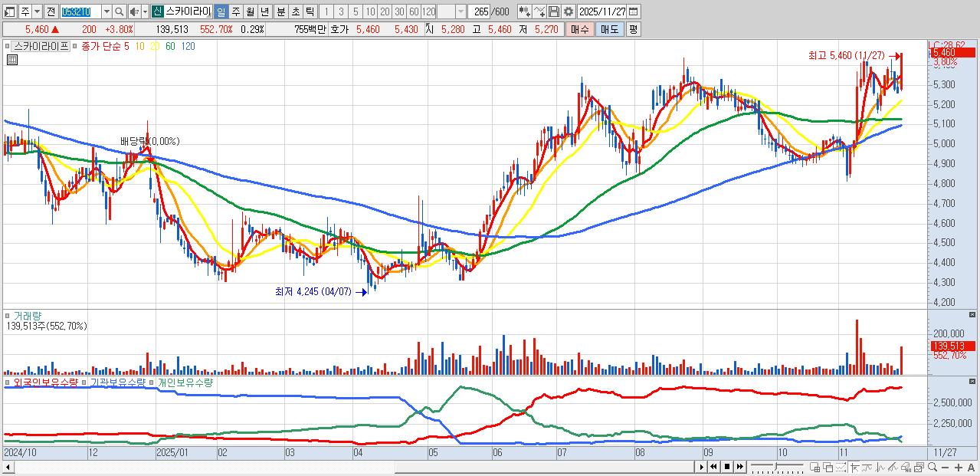Click the green 신 badge icon
This screenshot has width=980, height=476.
point(157,11)
